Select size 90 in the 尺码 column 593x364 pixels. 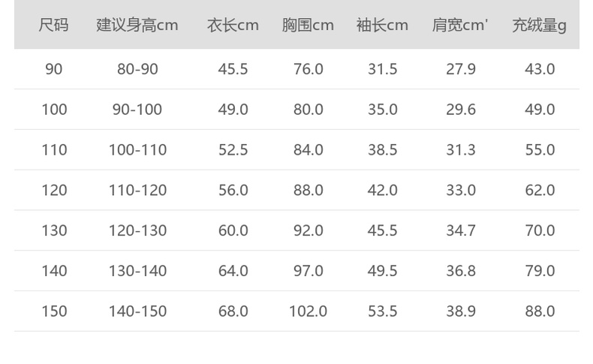point(53,69)
